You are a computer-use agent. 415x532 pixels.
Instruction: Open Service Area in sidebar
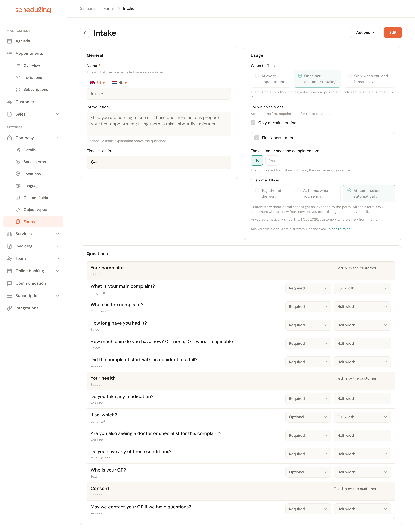pyautogui.click(x=35, y=162)
